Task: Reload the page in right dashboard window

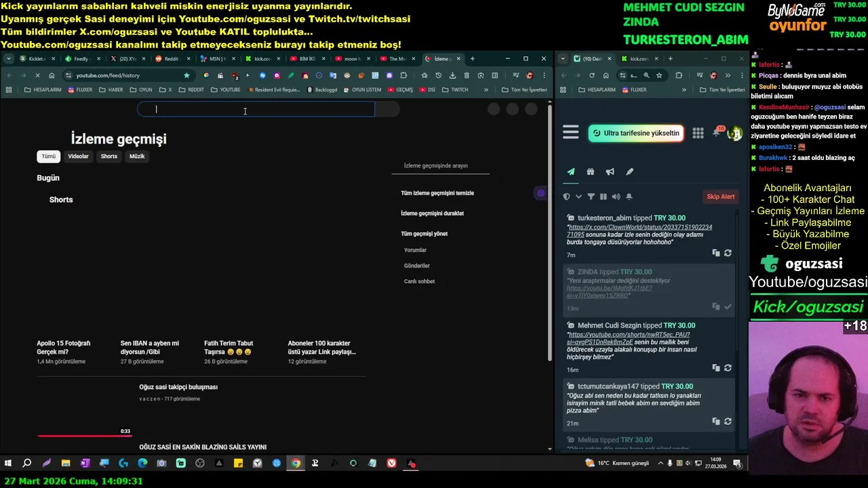Action: pos(591,75)
